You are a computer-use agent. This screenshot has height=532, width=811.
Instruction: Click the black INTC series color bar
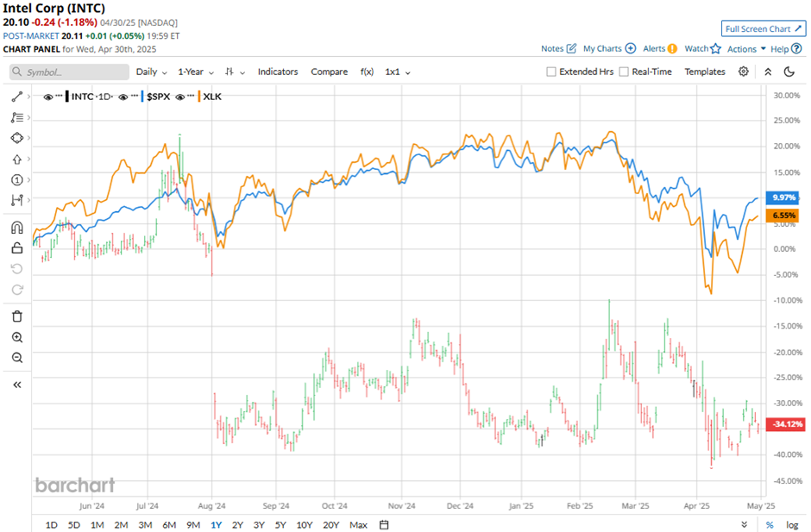(66, 97)
